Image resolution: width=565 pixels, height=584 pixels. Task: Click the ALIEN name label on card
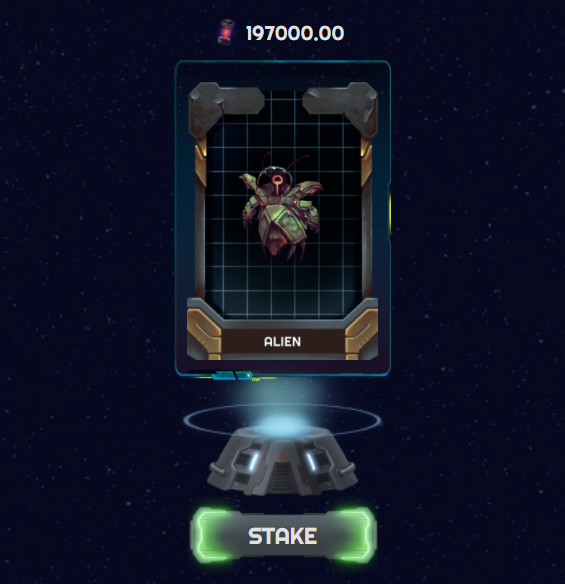coord(282,342)
